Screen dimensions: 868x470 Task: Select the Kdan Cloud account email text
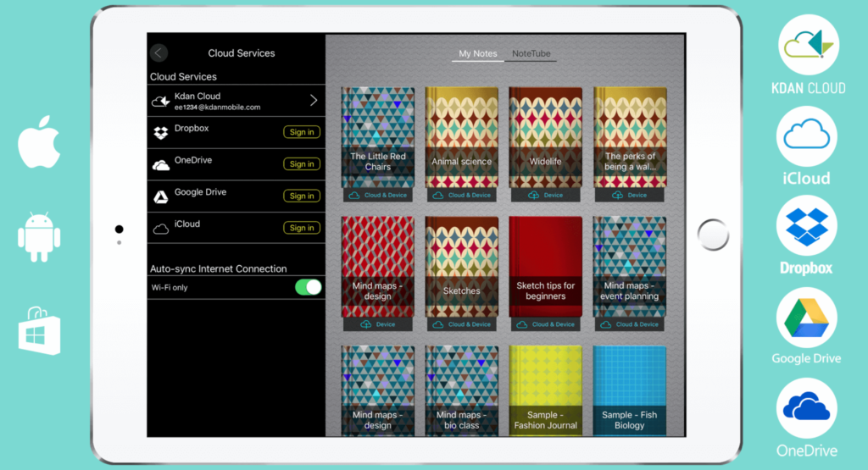click(x=217, y=108)
